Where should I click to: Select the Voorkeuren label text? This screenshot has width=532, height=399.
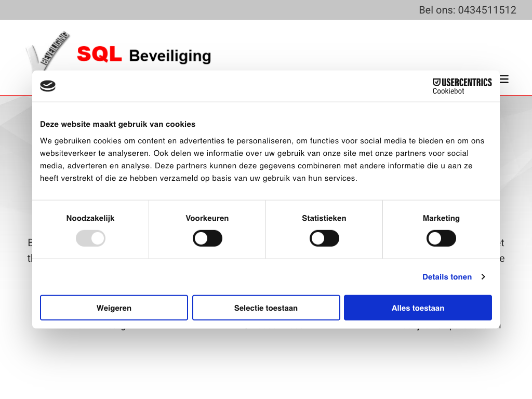pos(207,218)
